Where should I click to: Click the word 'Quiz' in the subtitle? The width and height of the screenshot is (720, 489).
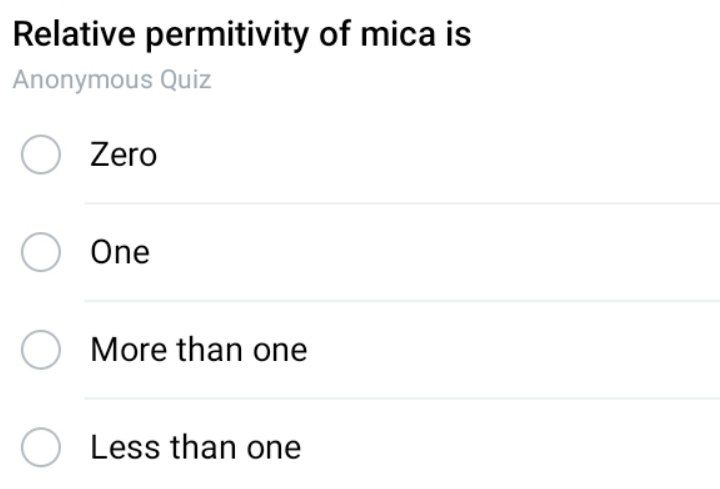pos(186,80)
